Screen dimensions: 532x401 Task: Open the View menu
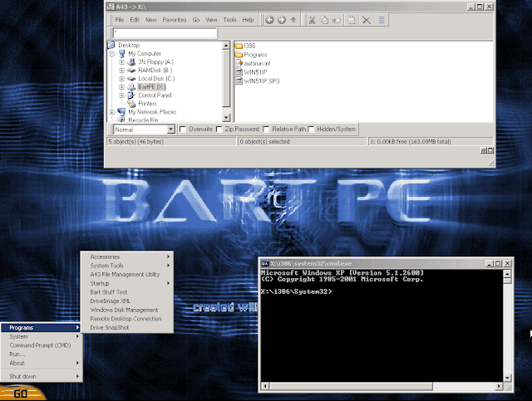point(211,20)
